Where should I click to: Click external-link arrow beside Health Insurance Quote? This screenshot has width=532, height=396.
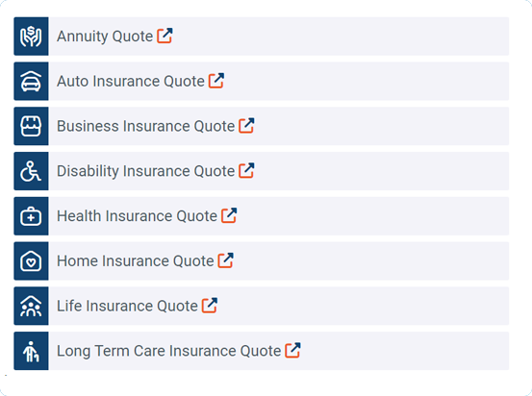229,215
